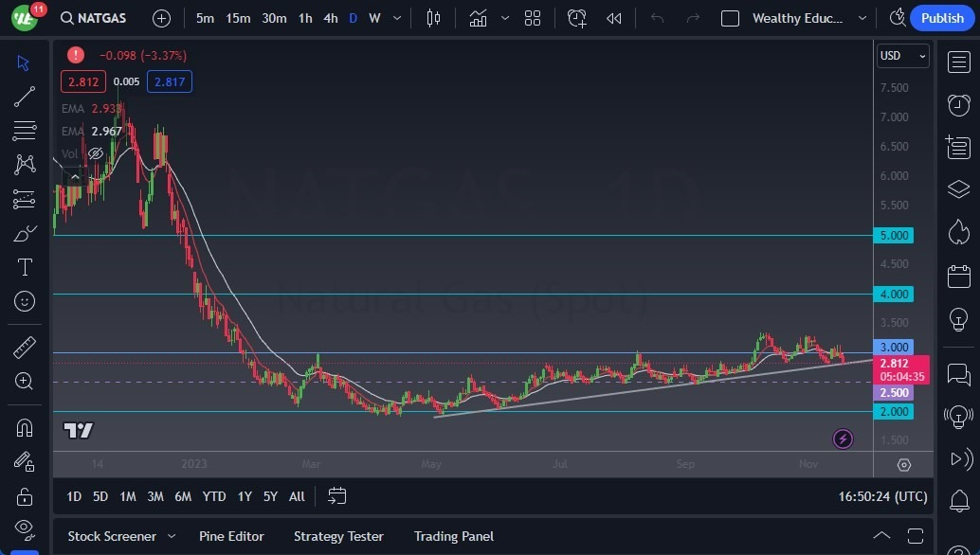Screen dimensions: 980x555
Task: Open the alerts clock panel
Action: click(959, 105)
